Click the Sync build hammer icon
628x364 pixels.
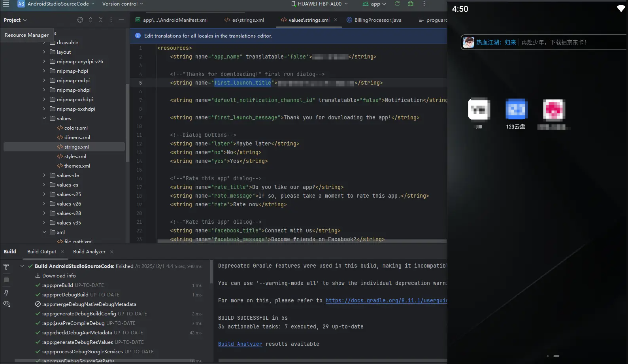point(6,267)
